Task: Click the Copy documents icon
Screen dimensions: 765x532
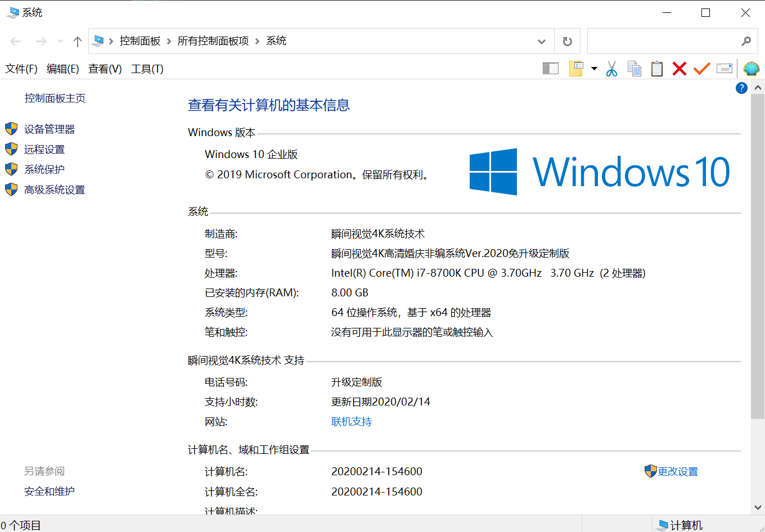Action: click(634, 69)
